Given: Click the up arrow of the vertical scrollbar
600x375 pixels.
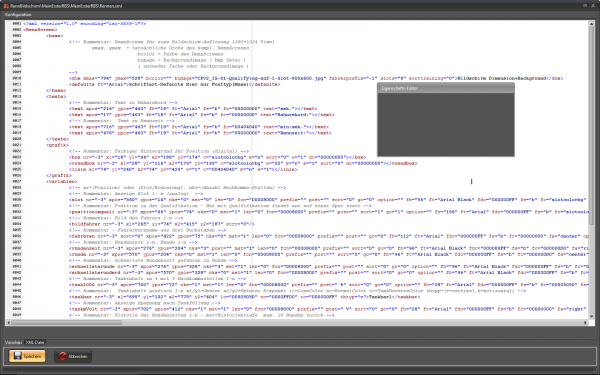Looking at the screenshot, I should (x=592, y=24).
